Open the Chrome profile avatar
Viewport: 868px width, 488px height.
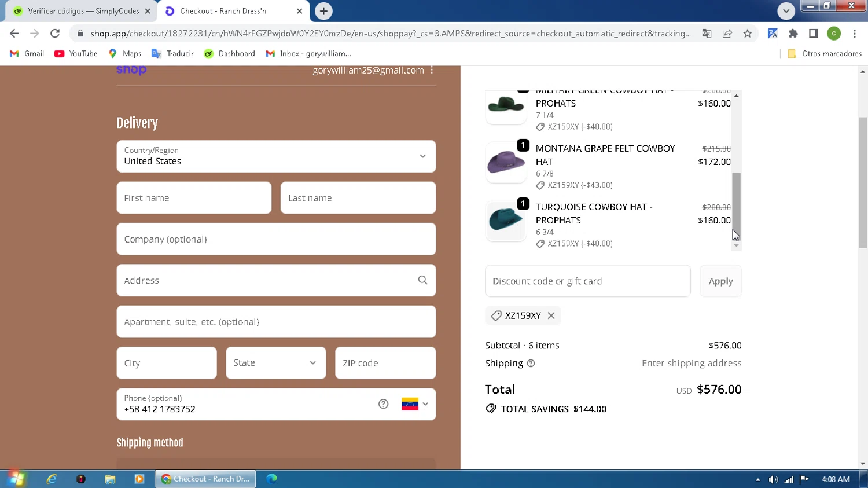click(834, 34)
